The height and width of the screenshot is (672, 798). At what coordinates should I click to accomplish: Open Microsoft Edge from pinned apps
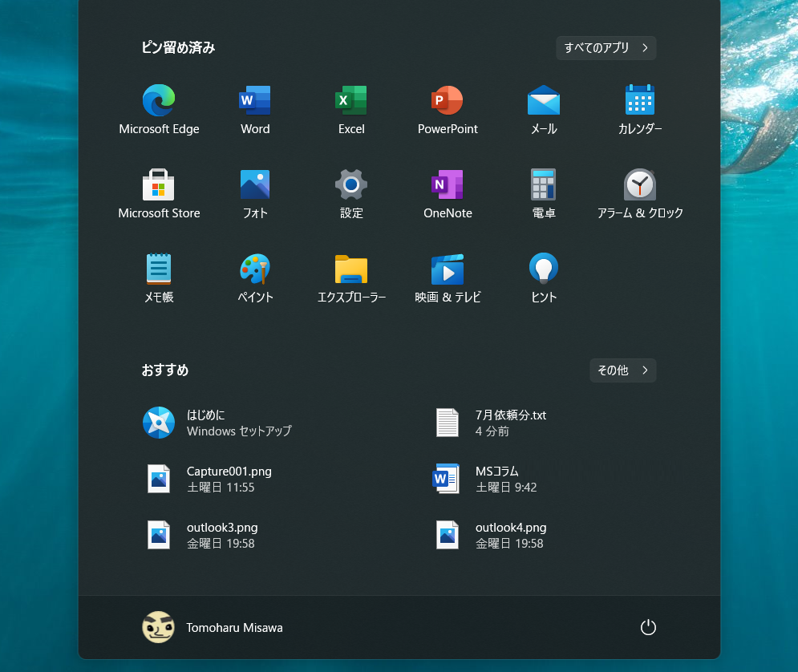click(159, 110)
